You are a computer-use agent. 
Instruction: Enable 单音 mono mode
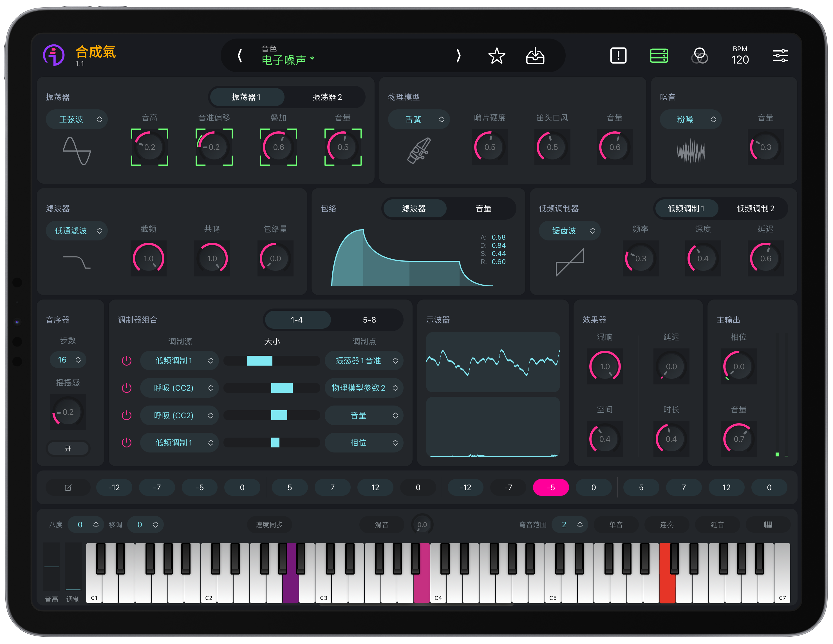(615, 525)
